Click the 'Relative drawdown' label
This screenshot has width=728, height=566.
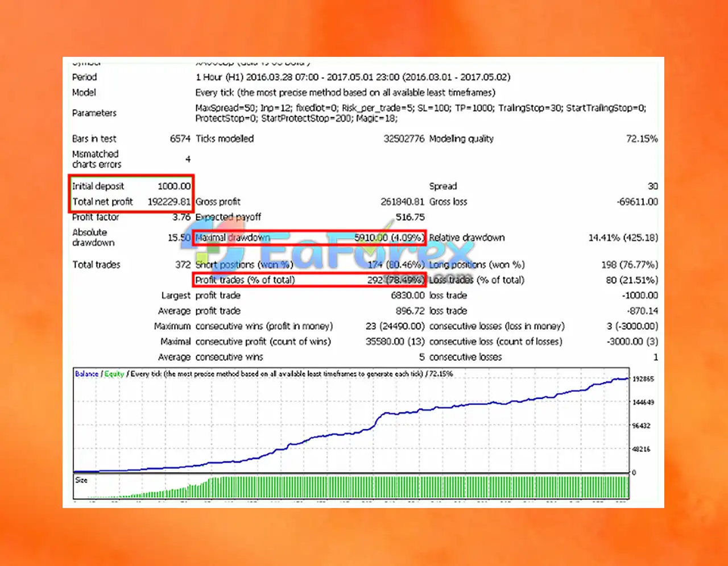467,238
